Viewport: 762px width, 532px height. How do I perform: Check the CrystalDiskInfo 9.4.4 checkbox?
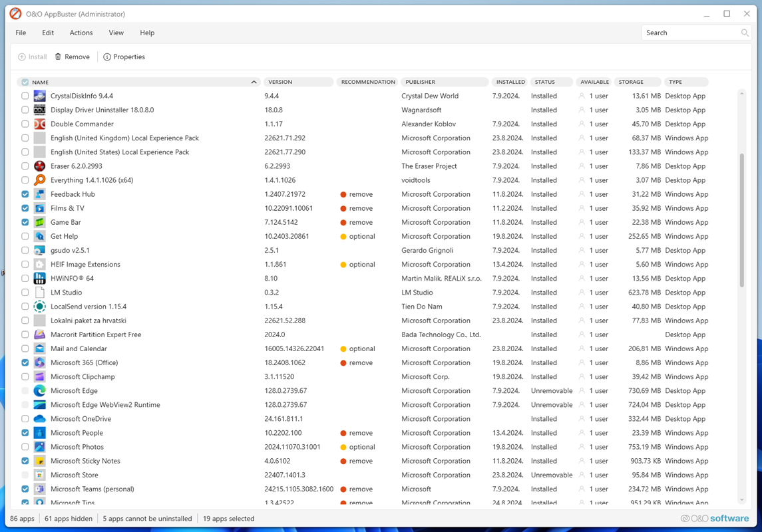tap(25, 96)
